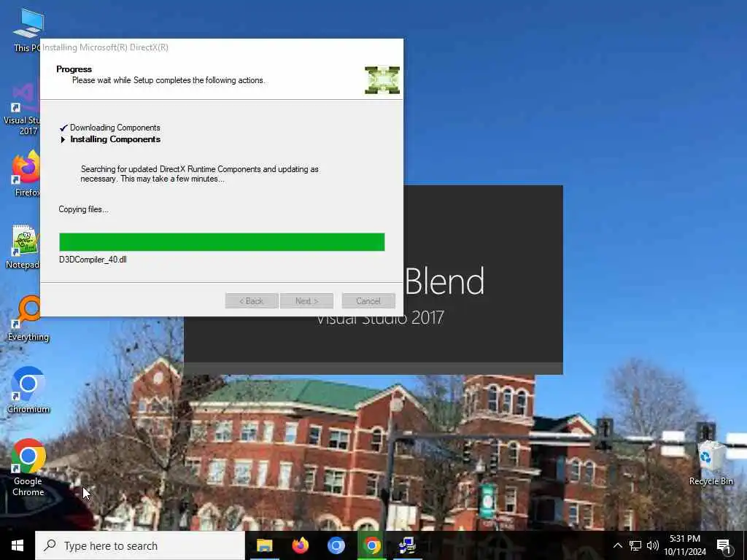This screenshot has height=560, width=747.
Task: Click the Blend Visual Studio 2017 splash screen
Action: (x=483, y=280)
